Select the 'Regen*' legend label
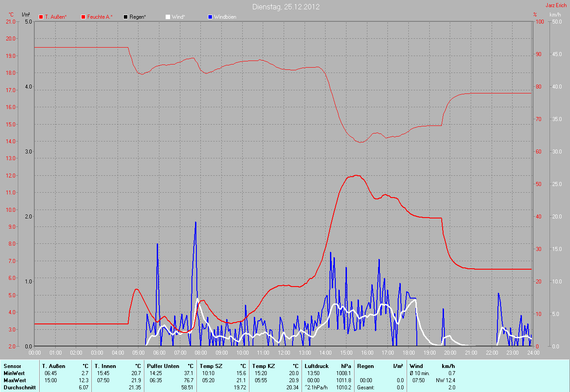The image size is (570, 392). 138,17
